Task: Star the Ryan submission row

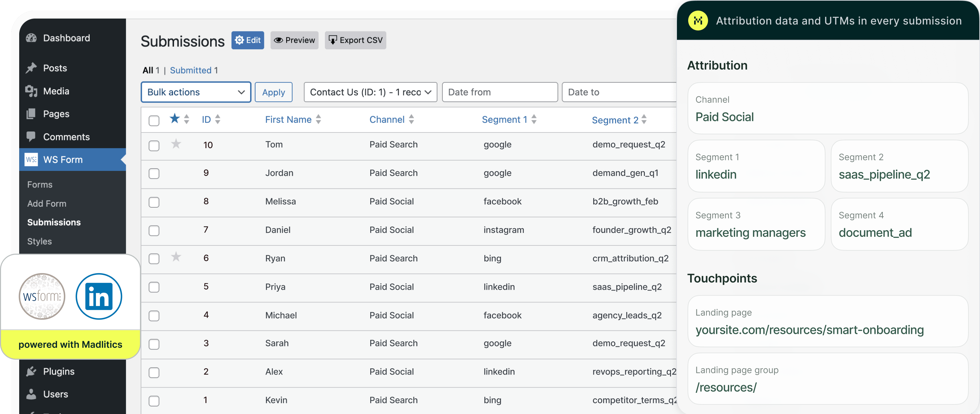Action: (x=176, y=257)
